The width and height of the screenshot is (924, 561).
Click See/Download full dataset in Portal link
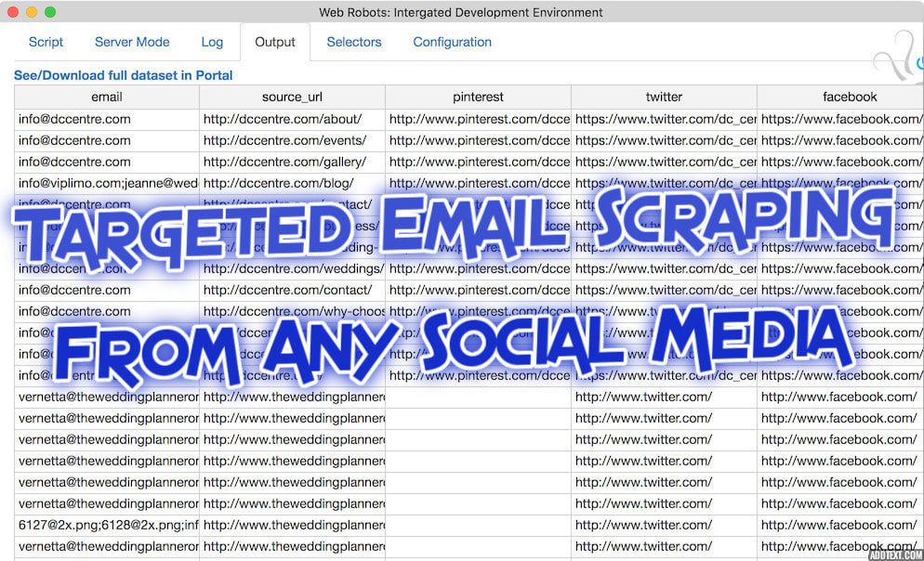coord(123,75)
